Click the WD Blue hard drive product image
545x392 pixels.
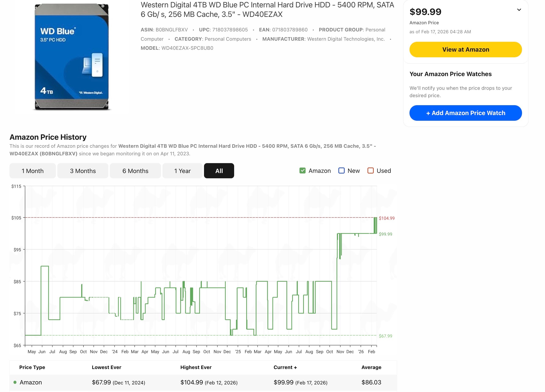72,57
